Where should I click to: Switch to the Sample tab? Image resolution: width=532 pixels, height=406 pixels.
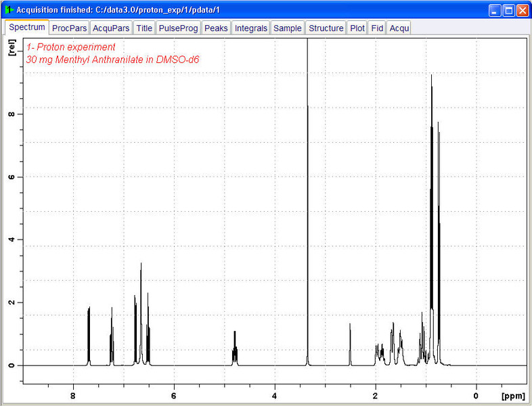point(288,28)
